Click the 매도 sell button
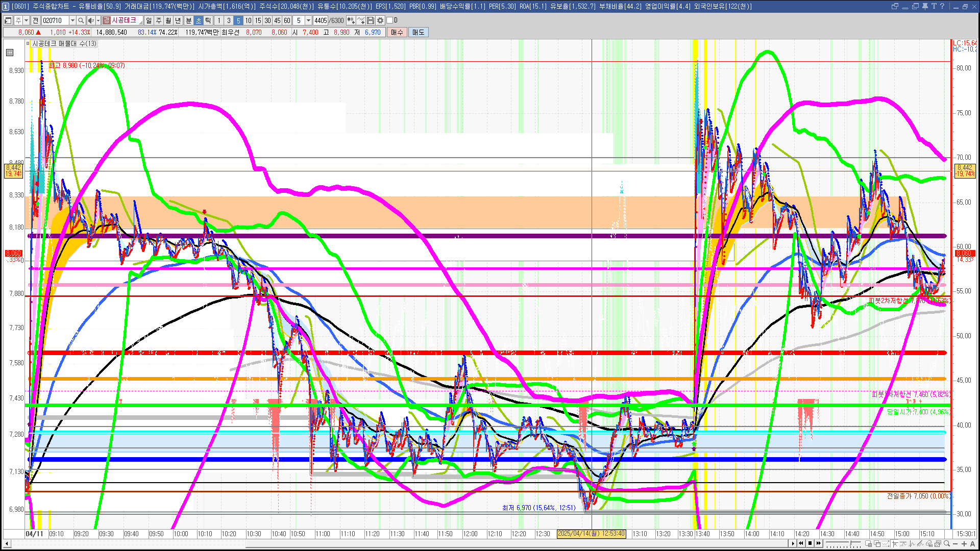Viewport: 980px width, 551px height. [418, 32]
